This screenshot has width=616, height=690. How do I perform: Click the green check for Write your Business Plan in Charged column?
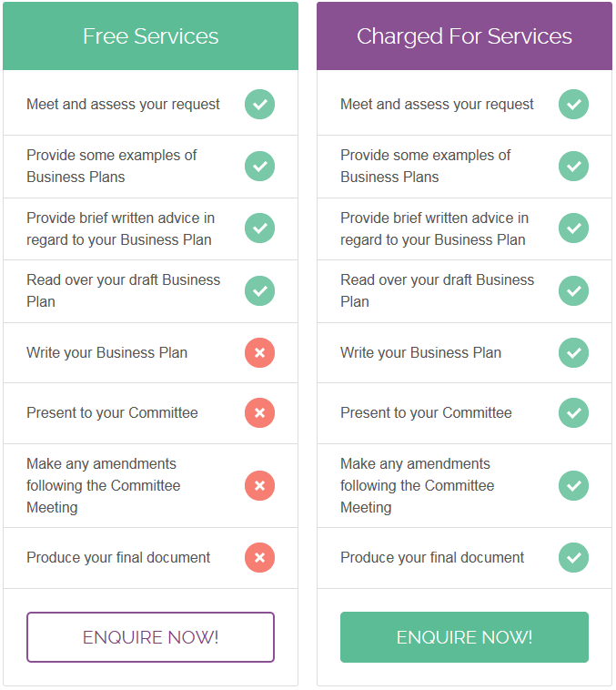[574, 352]
